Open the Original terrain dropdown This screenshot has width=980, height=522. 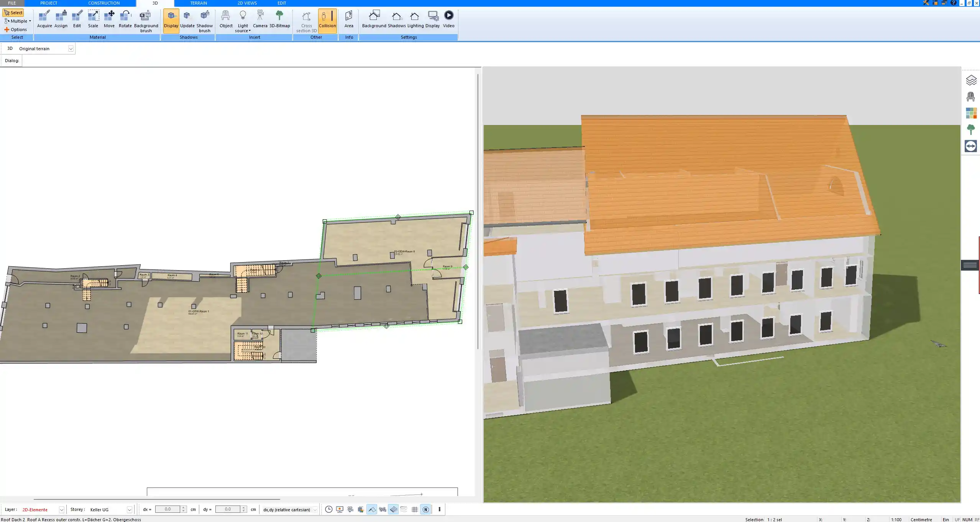click(x=71, y=48)
